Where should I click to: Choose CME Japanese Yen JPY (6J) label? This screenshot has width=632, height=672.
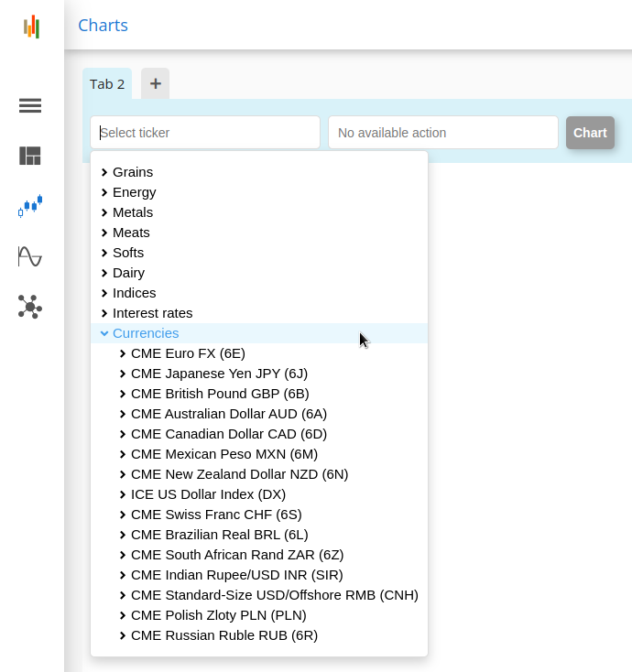[220, 374]
